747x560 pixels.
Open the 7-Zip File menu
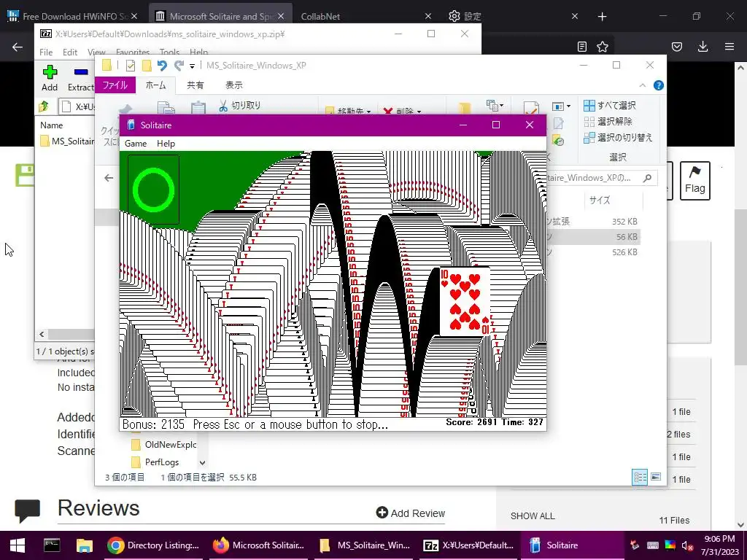coord(46,52)
